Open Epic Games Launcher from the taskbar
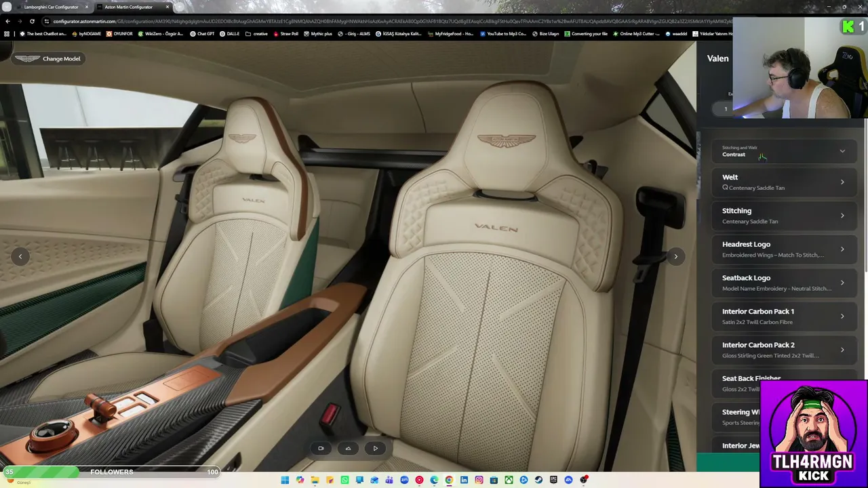 point(553,481)
